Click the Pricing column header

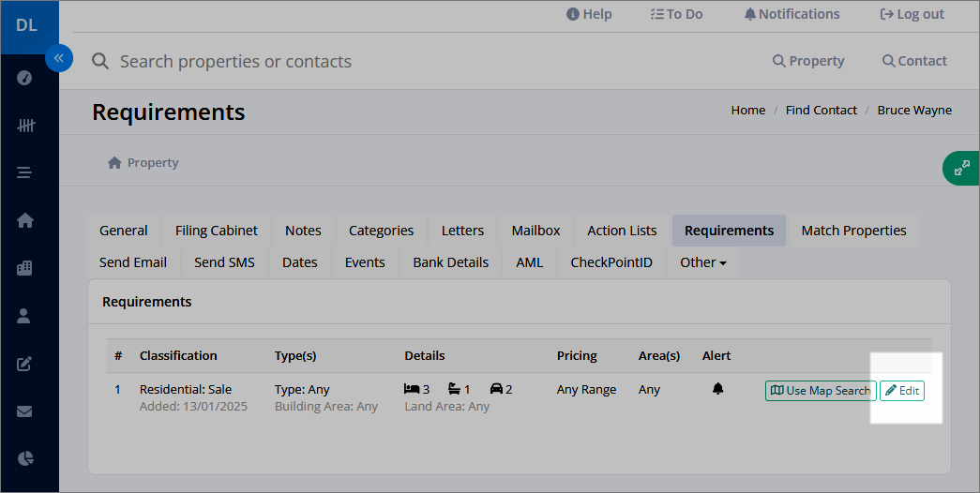point(577,355)
